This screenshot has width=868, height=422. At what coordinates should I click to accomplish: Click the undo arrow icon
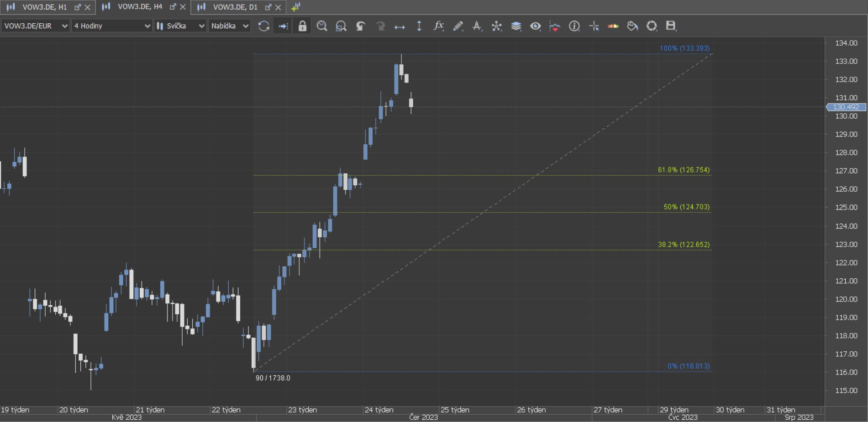[361, 26]
